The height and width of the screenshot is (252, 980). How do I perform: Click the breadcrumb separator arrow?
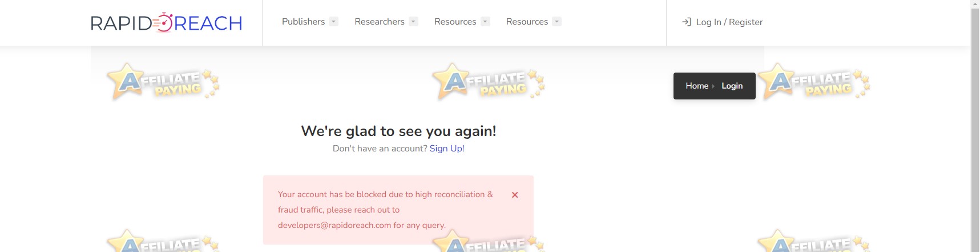[713, 86]
